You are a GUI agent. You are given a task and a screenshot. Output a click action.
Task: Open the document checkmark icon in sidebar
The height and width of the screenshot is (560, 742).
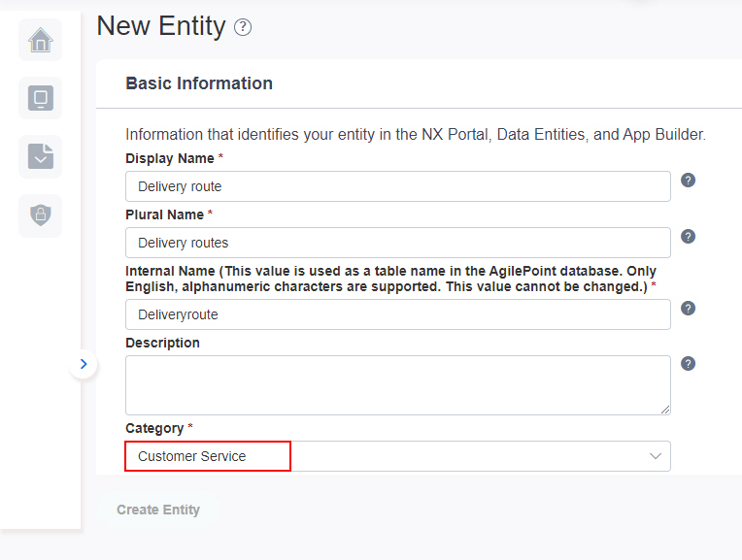pos(40,156)
